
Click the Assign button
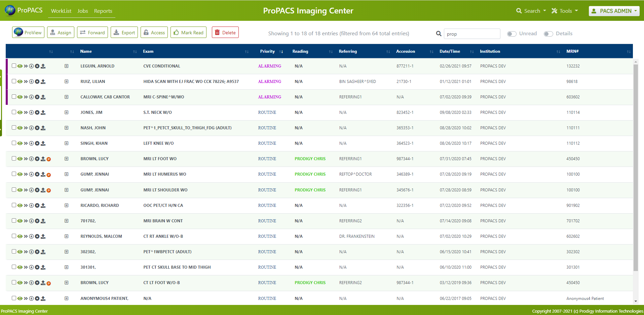point(61,32)
